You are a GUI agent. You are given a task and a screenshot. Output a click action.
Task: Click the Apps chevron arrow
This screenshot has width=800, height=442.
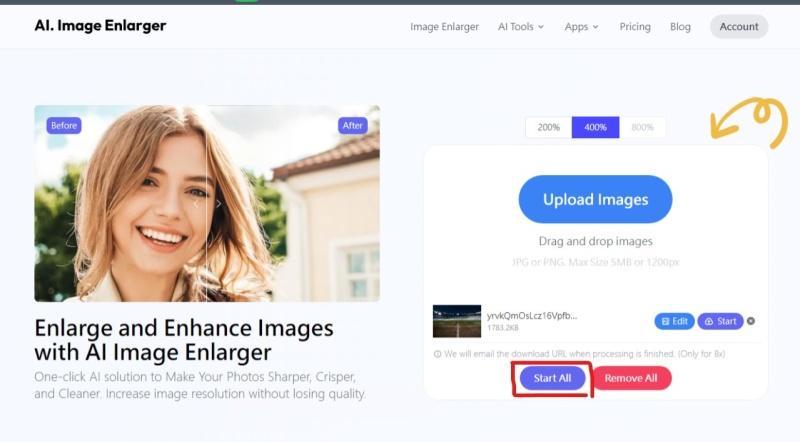[x=595, y=27]
